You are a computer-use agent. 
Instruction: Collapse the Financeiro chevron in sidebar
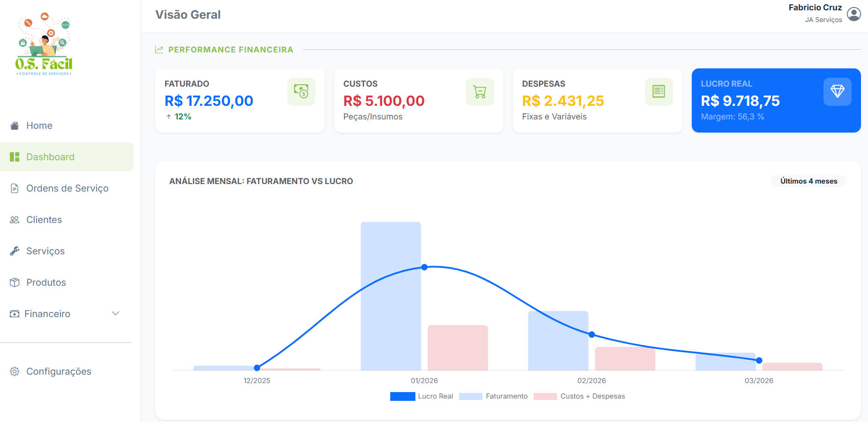(115, 313)
